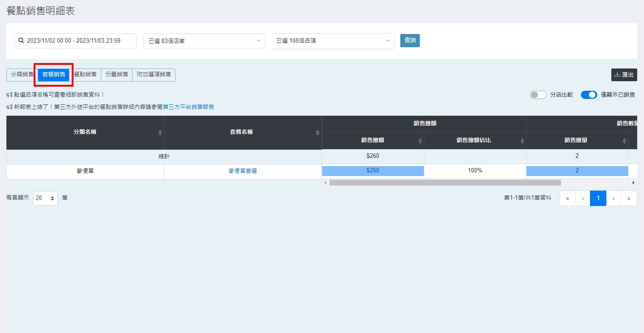Click the next page (›) arrow
This screenshot has height=333, width=644.
(613, 198)
